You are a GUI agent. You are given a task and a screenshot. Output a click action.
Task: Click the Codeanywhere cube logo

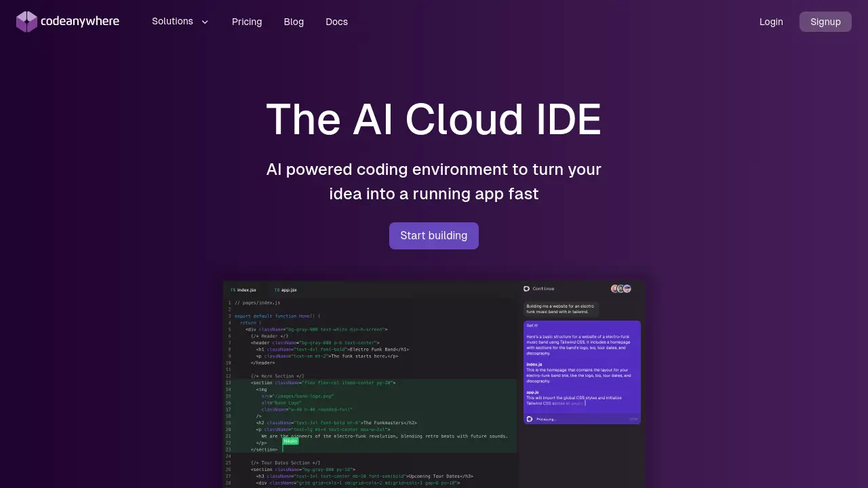click(26, 22)
